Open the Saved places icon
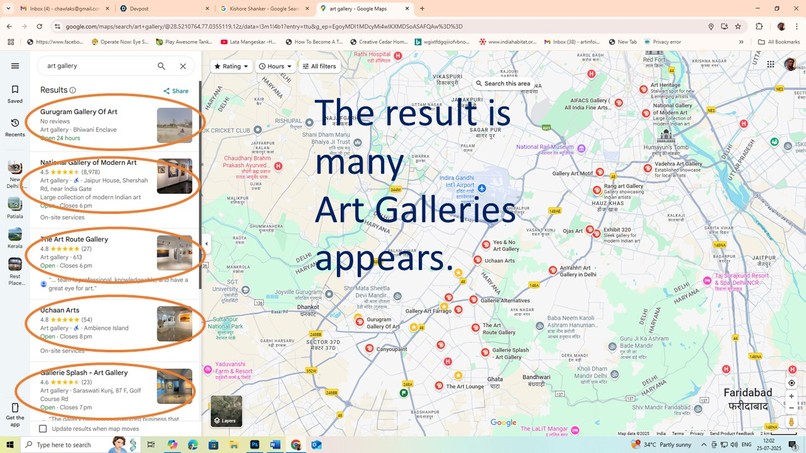The height and width of the screenshot is (453, 806). (x=15, y=94)
